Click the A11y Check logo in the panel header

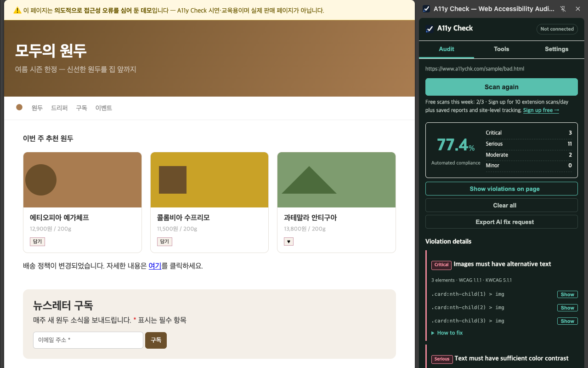[430, 29]
